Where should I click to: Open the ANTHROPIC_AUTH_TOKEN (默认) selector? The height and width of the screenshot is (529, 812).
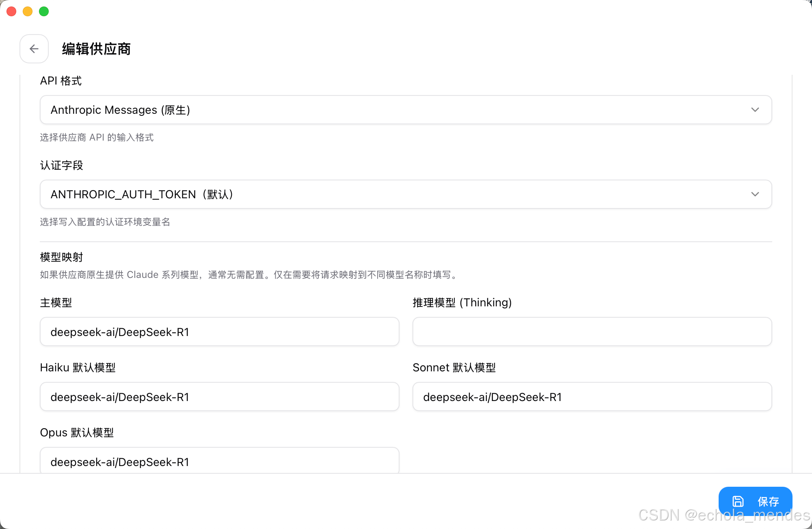click(x=365, y=194)
